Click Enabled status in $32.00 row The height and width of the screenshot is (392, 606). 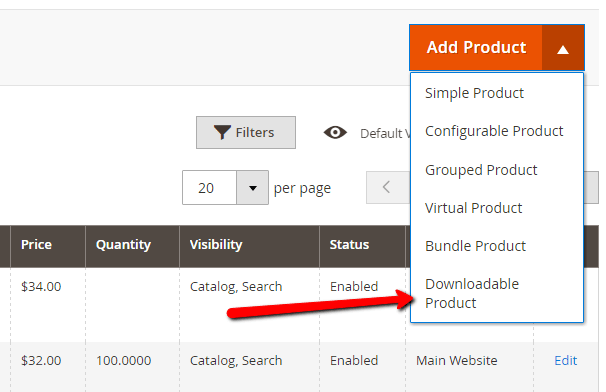354,361
